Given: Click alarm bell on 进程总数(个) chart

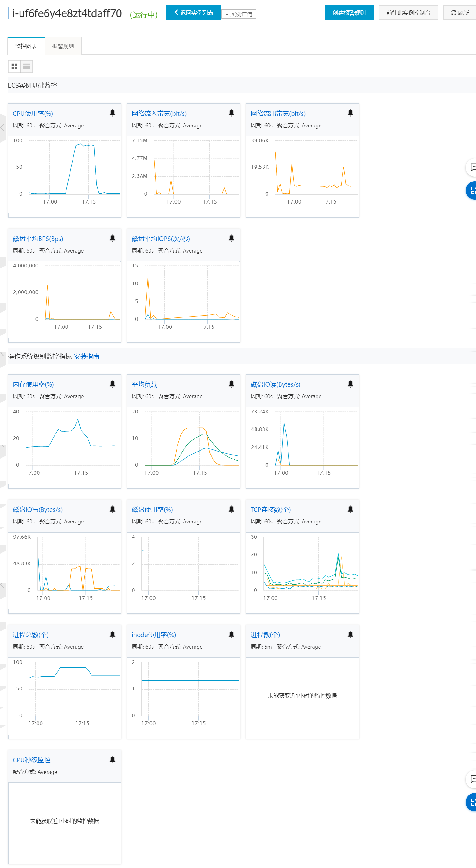Looking at the screenshot, I should coord(112,635).
